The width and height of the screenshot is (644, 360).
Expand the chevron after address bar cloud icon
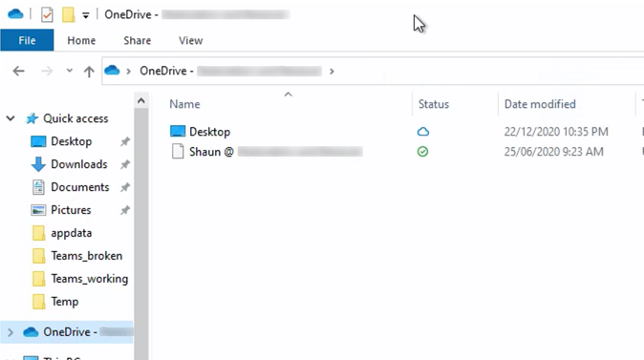(x=129, y=72)
